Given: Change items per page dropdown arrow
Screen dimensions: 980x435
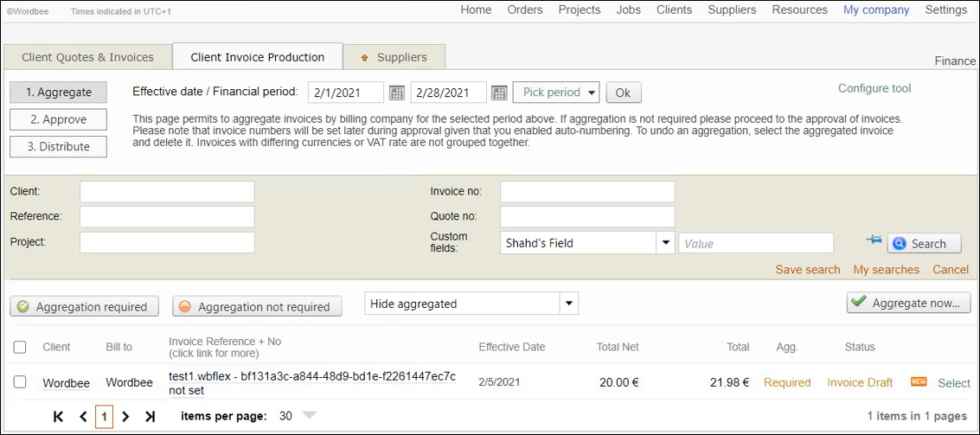Looking at the screenshot, I should coord(309,416).
